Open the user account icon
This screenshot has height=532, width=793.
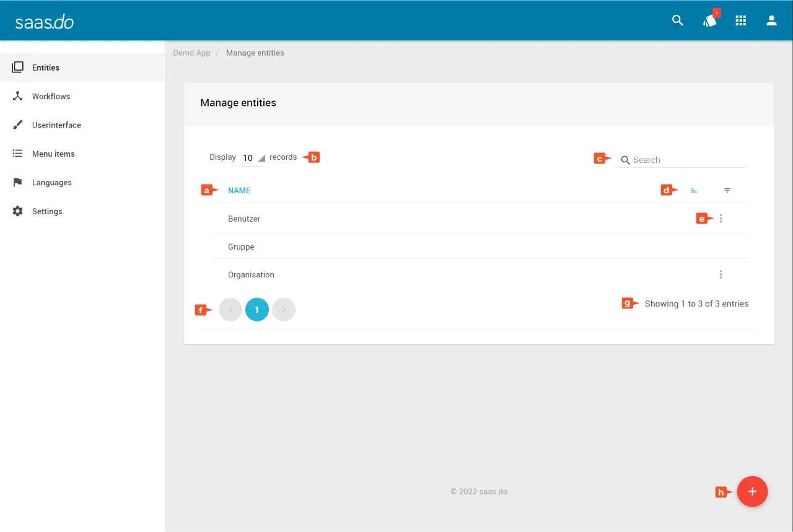pyautogui.click(x=771, y=20)
